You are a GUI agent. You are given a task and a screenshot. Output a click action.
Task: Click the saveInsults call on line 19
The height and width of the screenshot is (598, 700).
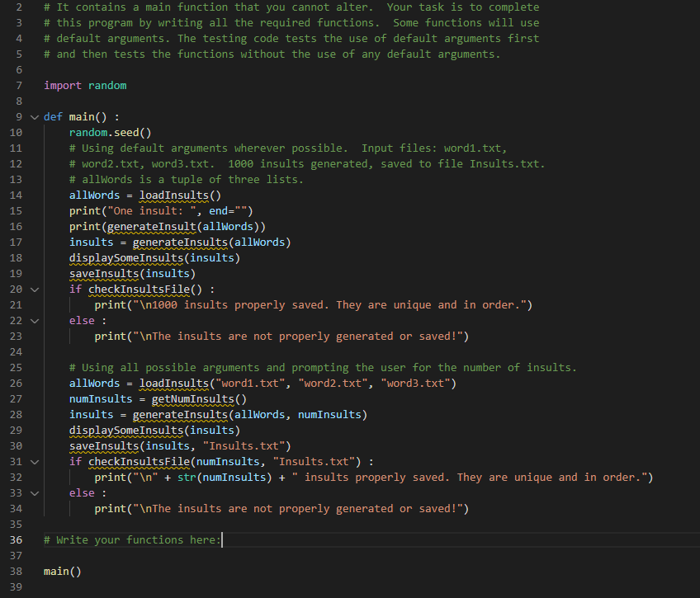103,273
